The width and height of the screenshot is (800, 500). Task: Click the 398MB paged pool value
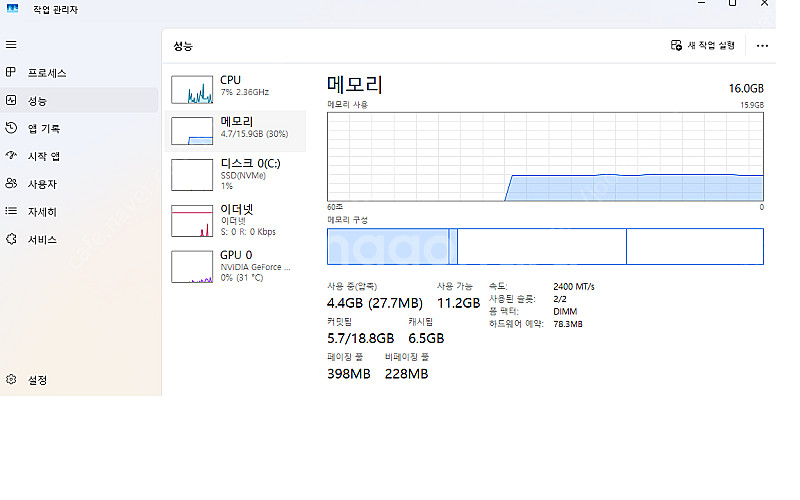click(x=348, y=374)
